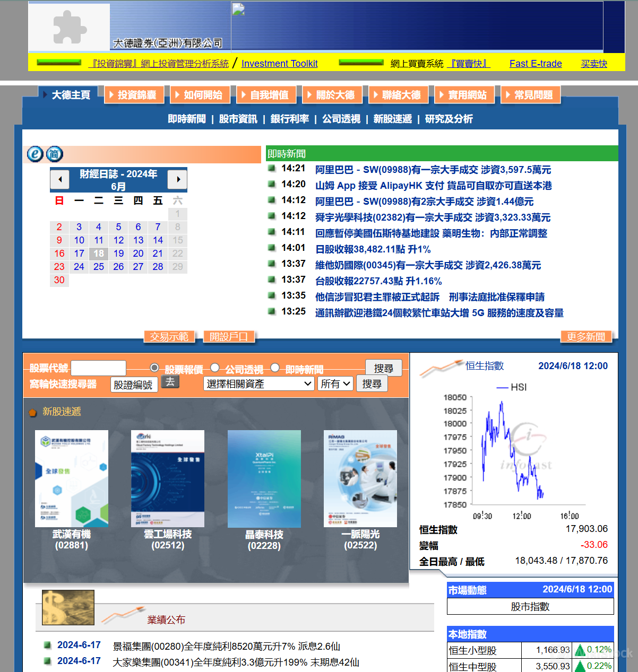The image size is (638, 672).
Task: Open the 13:37 台股收報 news headline
Action: click(x=378, y=281)
